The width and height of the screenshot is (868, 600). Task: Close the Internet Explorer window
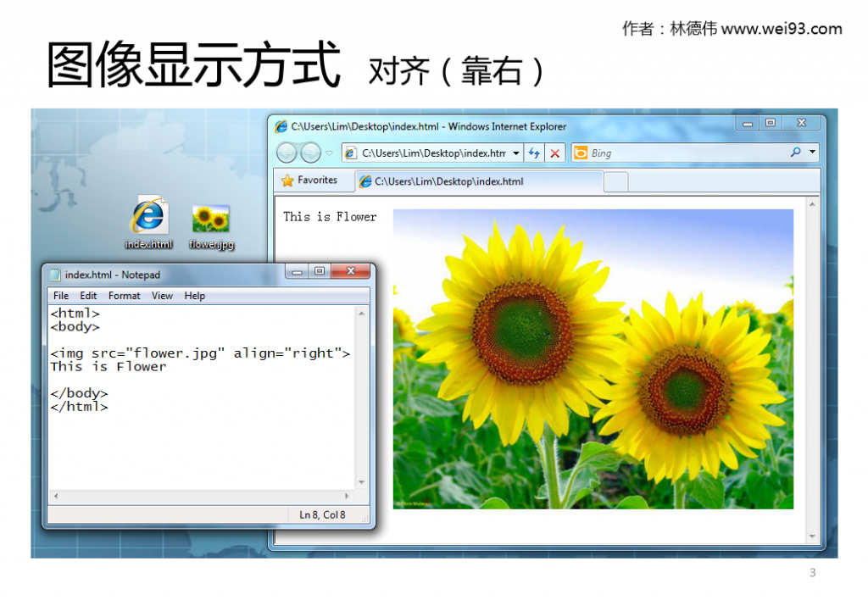pos(801,123)
